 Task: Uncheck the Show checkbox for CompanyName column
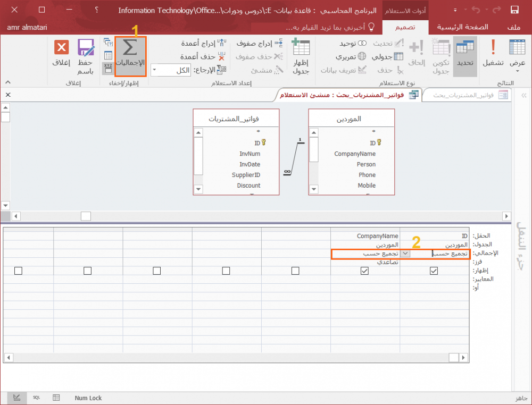click(x=364, y=271)
